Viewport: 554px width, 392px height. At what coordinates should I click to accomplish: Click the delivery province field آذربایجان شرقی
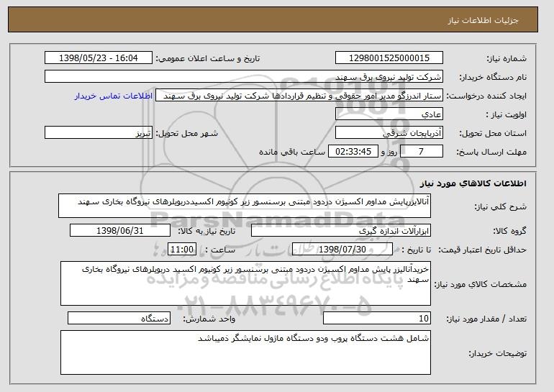click(389, 133)
